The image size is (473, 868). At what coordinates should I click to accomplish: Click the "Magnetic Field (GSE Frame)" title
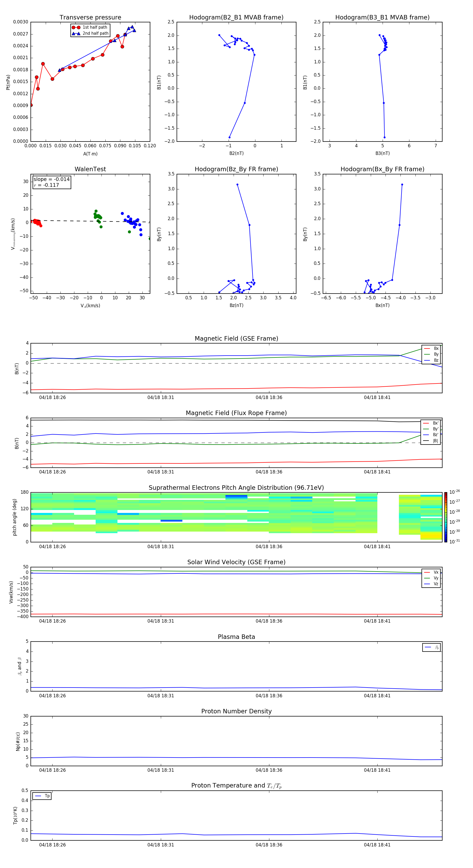pyautogui.click(x=236, y=339)
